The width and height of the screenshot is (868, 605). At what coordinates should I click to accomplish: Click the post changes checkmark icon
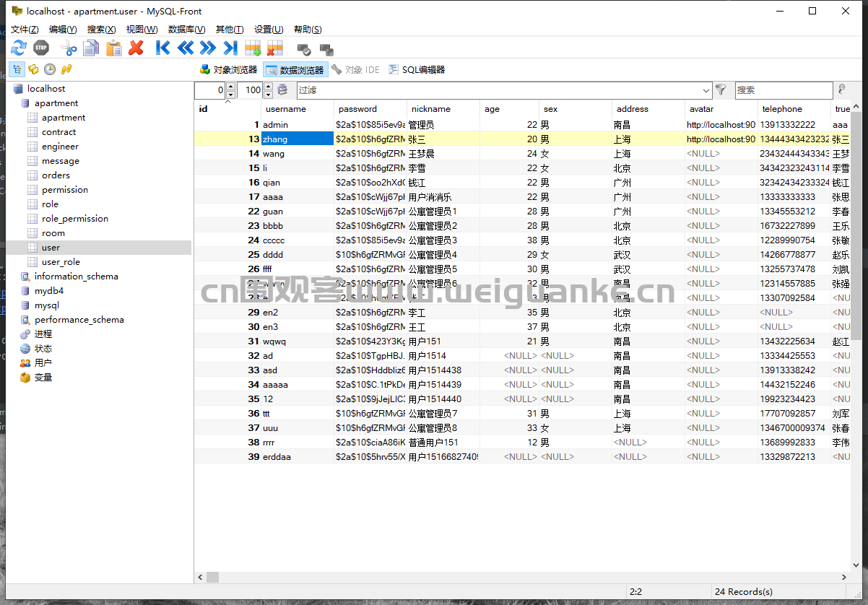(304, 49)
